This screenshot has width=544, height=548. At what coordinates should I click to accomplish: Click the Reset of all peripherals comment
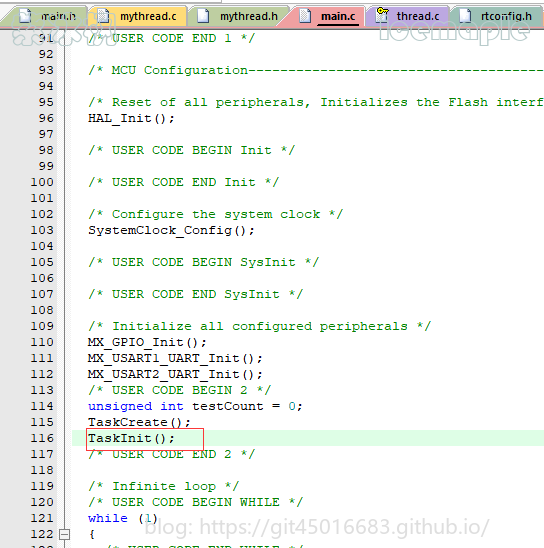(316, 102)
